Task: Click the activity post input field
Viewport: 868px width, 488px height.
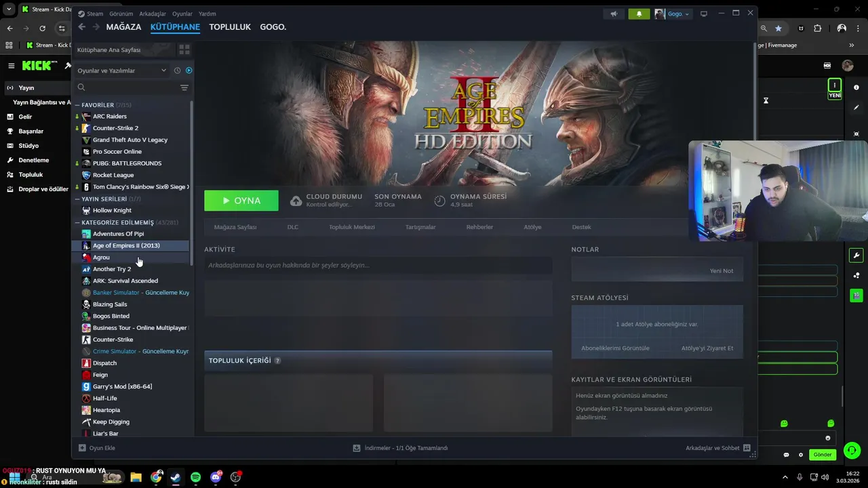Action: (378, 265)
